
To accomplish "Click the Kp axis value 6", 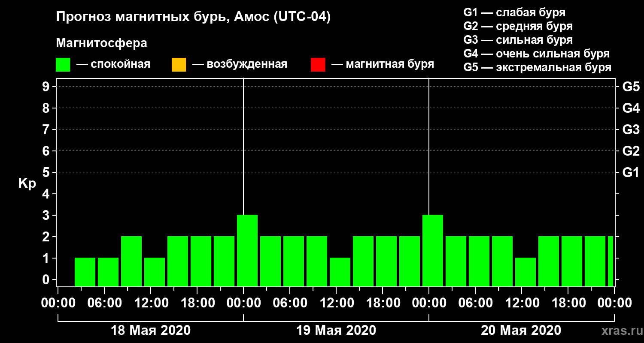I will [x=47, y=151].
